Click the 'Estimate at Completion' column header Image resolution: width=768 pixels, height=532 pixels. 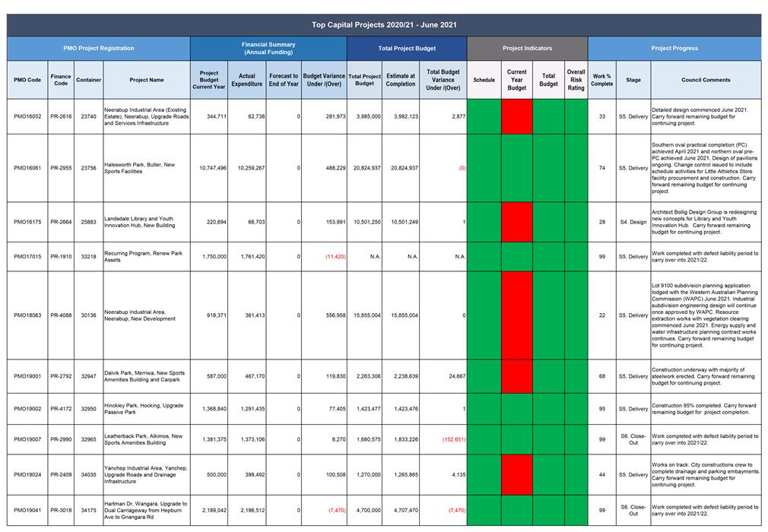click(x=401, y=80)
